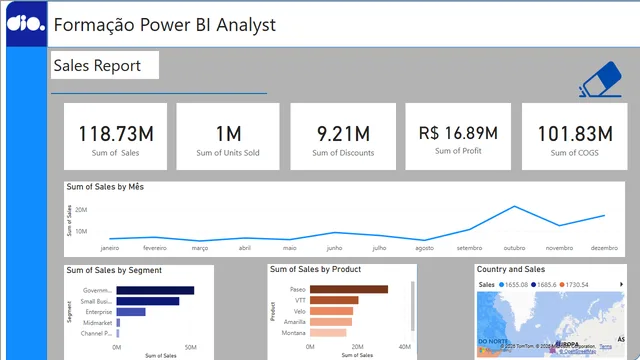Click the 1655.08 legend color dot
The width and height of the screenshot is (640, 360).
coord(501,285)
